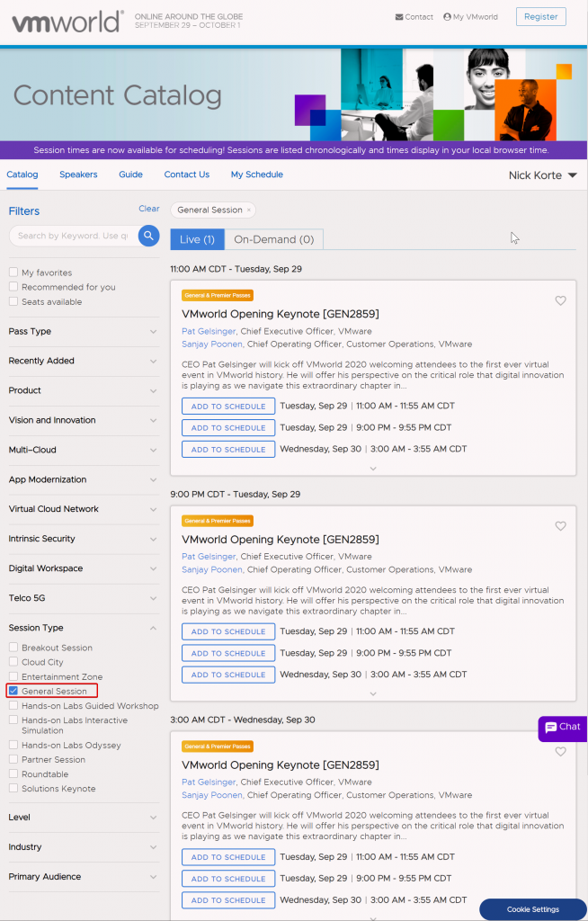
Task: Favorite the 11:00 AM Opening Keynote heart
Action: coord(560,300)
